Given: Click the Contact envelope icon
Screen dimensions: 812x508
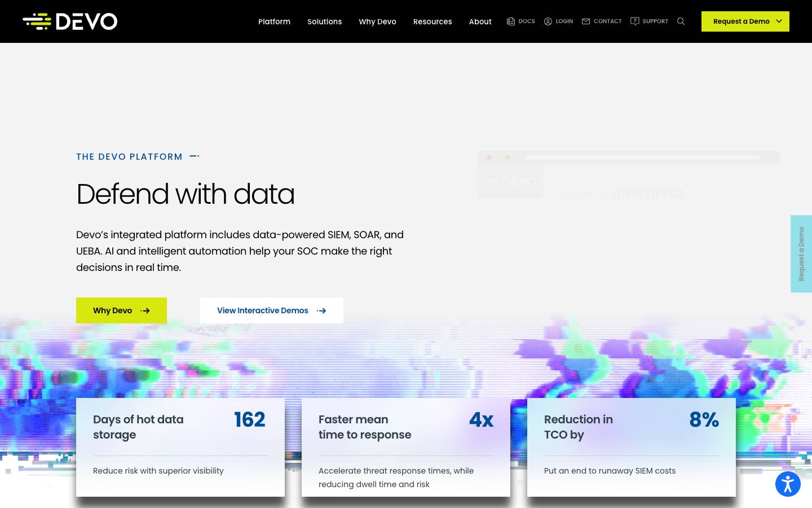Looking at the screenshot, I should pos(586,21).
